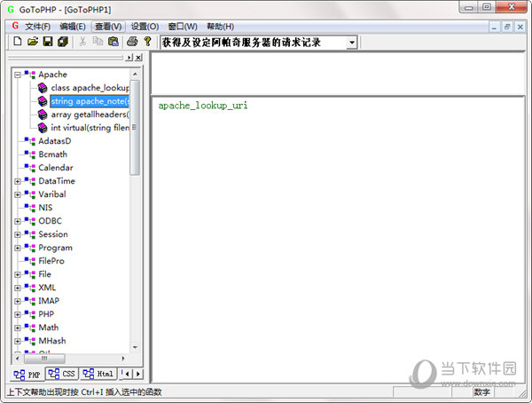Expand the ODBC tree node
Screen dimensions: 532x403
pos(18,222)
